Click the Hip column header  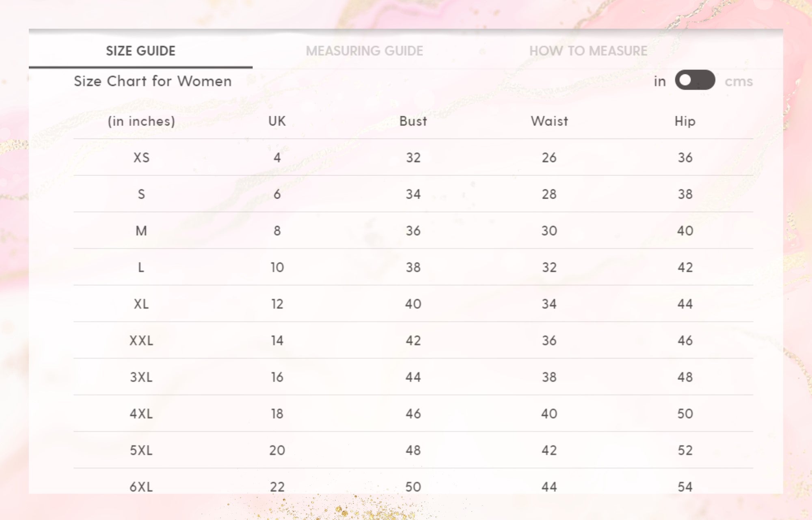(685, 121)
